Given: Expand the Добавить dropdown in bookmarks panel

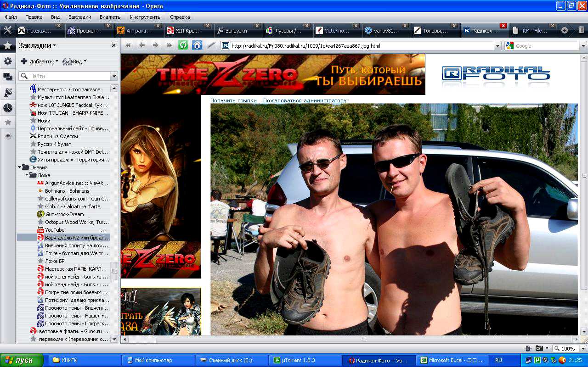Looking at the screenshot, I should (57, 61).
